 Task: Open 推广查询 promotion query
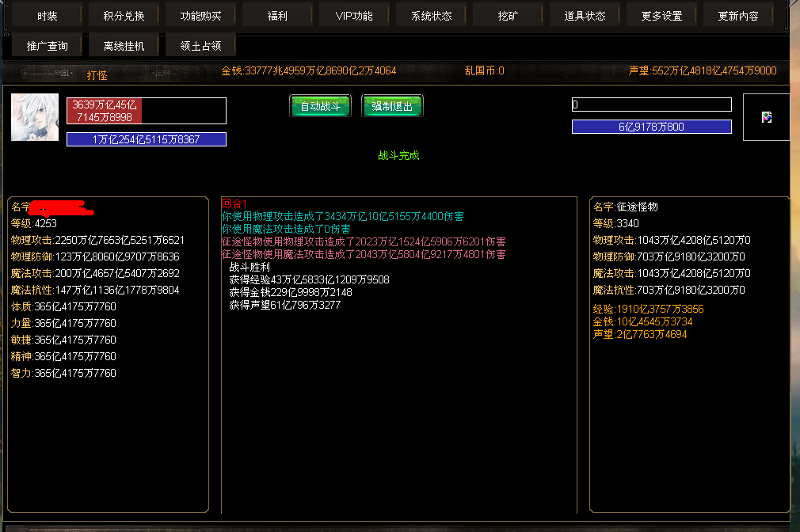click(x=47, y=46)
